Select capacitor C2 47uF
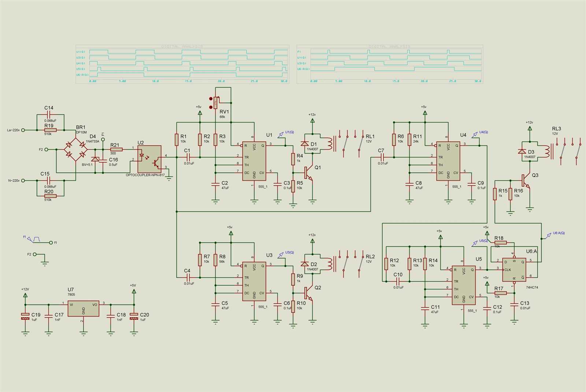This screenshot has height=392, width=586. (215, 184)
